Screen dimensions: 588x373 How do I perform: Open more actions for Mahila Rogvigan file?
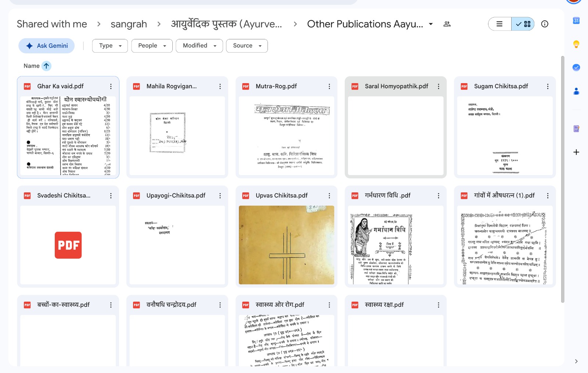(x=220, y=86)
